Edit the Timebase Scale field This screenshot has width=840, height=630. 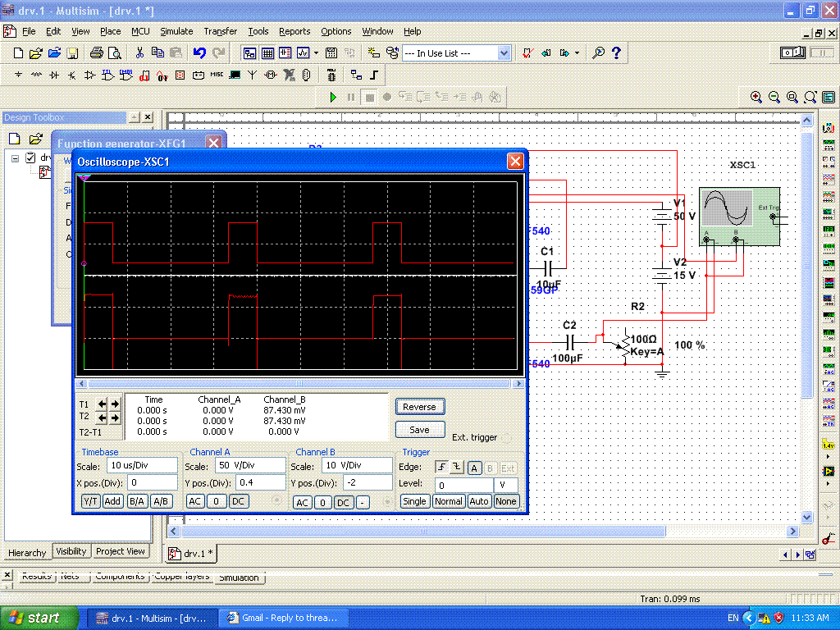click(142, 465)
